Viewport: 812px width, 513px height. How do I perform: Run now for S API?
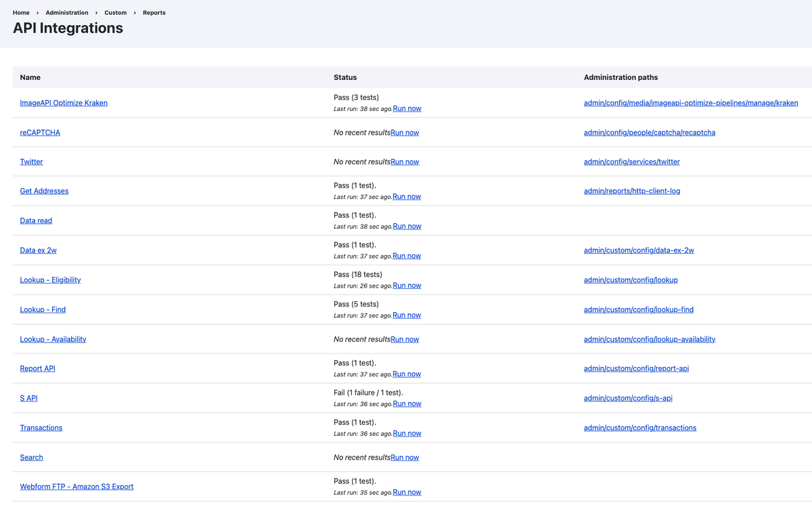coord(407,404)
